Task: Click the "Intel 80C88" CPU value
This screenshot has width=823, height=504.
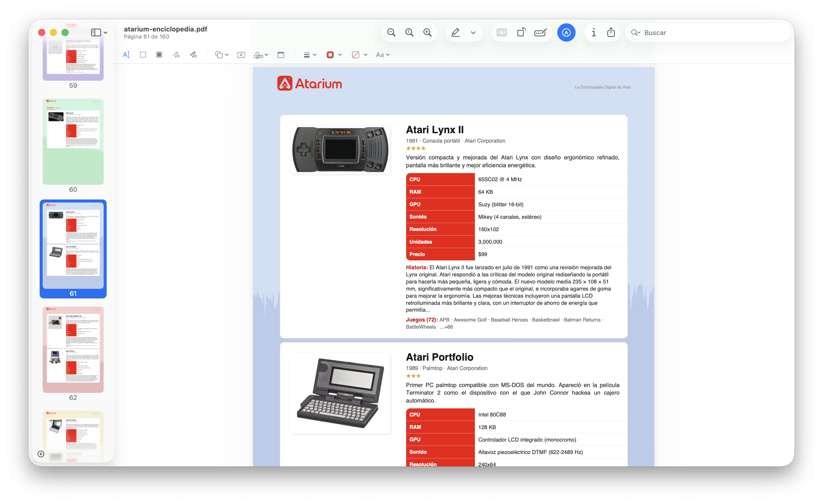Action: (x=492, y=415)
